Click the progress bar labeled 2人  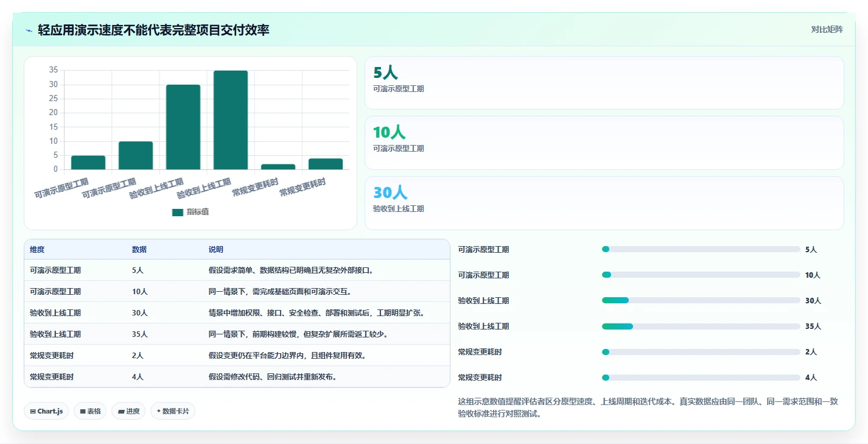[x=701, y=352]
